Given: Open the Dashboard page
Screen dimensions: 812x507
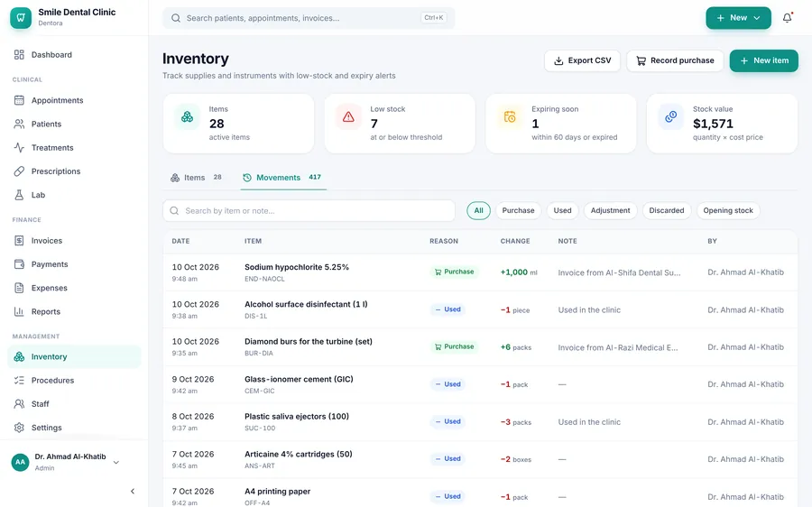Looking at the screenshot, I should click(x=51, y=55).
